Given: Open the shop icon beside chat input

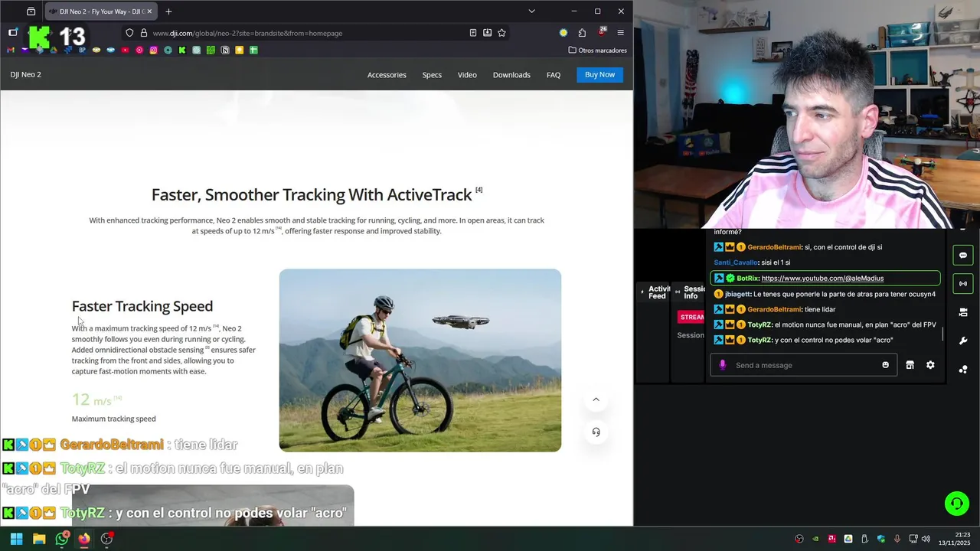Looking at the screenshot, I should (910, 365).
